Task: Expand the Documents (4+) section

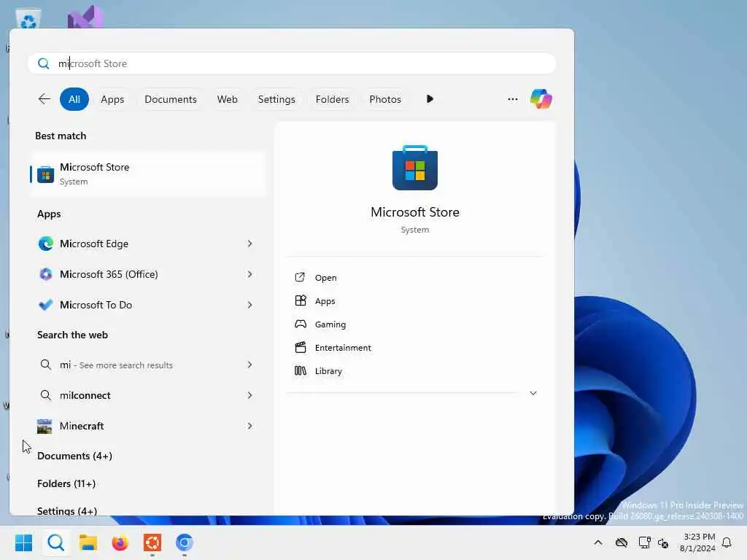Action: pos(75,456)
